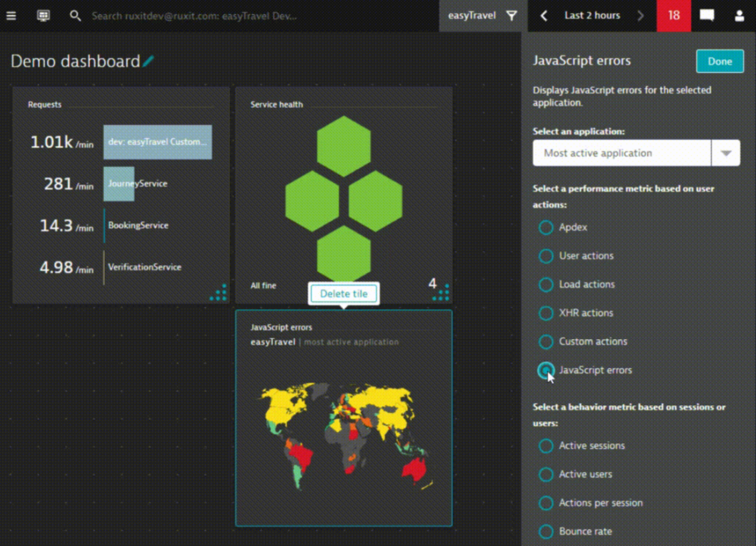Select the Bounce rate metric
Image resolution: width=756 pixels, height=546 pixels.
(x=545, y=531)
